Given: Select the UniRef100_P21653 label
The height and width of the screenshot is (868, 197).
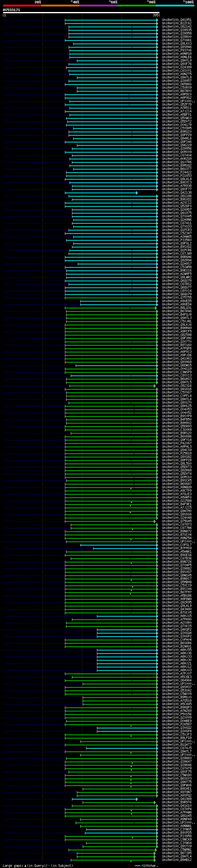Looking at the screenshot, I should [176, 176].
